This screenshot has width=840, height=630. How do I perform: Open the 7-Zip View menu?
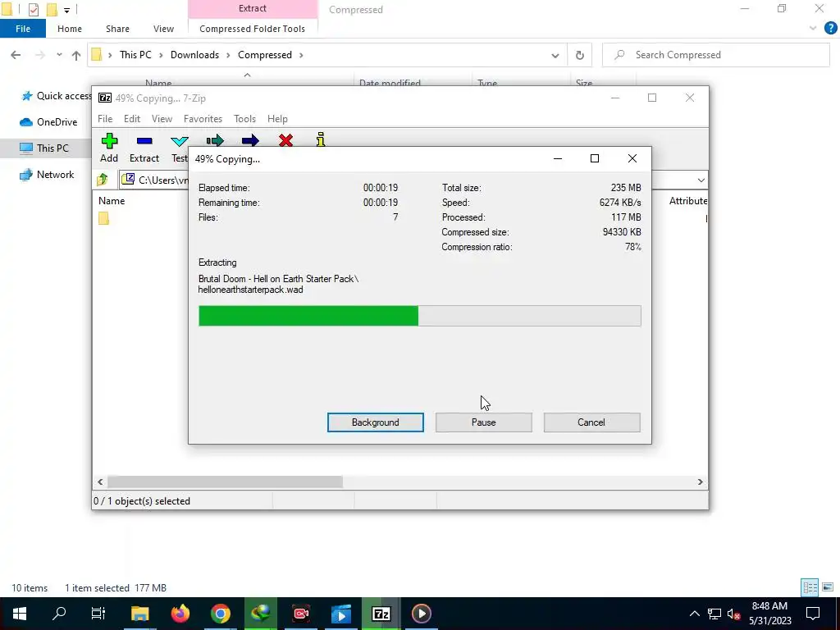point(162,119)
